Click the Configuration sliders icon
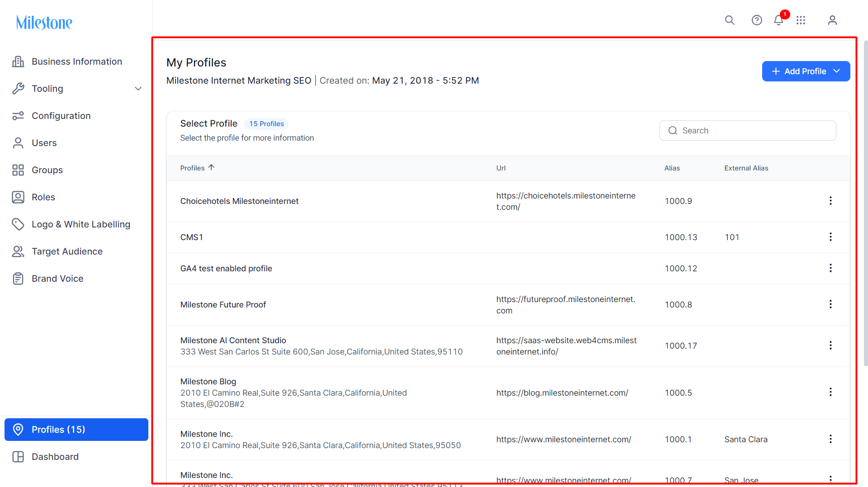This screenshot has height=487, width=868. point(18,116)
